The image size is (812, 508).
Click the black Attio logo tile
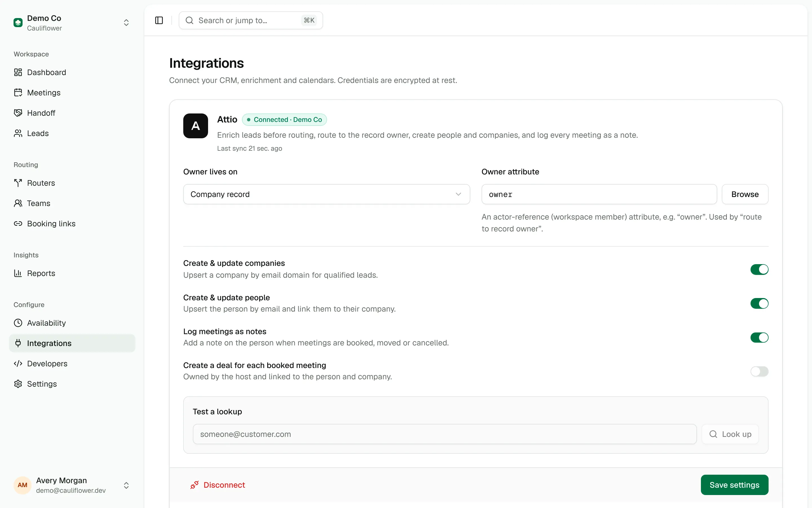click(x=196, y=126)
